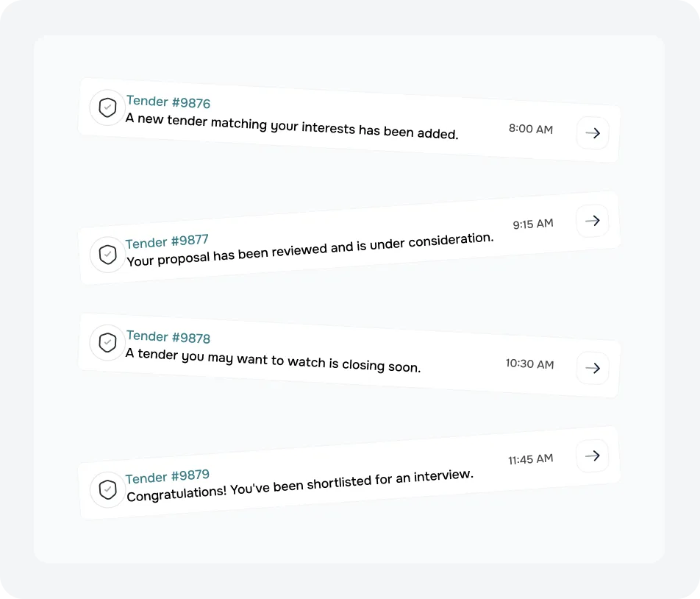Click the shield icon for Tender #9876
Image resolution: width=700 pixels, height=599 pixels.
click(x=107, y=107)
